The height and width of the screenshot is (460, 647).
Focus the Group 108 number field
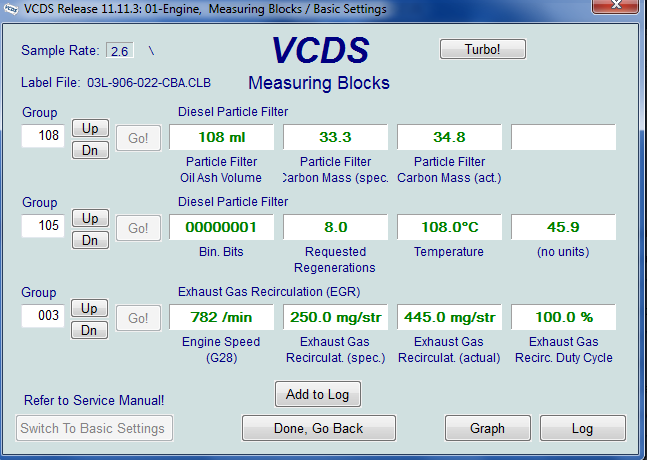(x=43, y=135)
